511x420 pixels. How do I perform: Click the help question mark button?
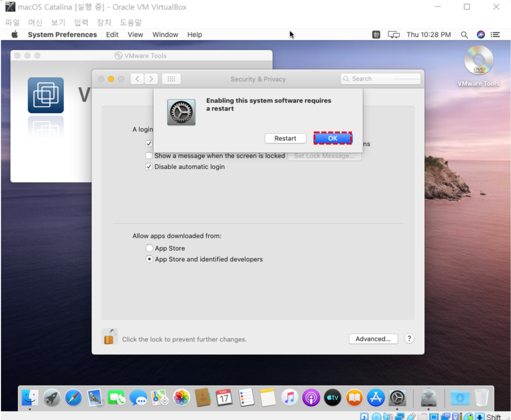409,339
